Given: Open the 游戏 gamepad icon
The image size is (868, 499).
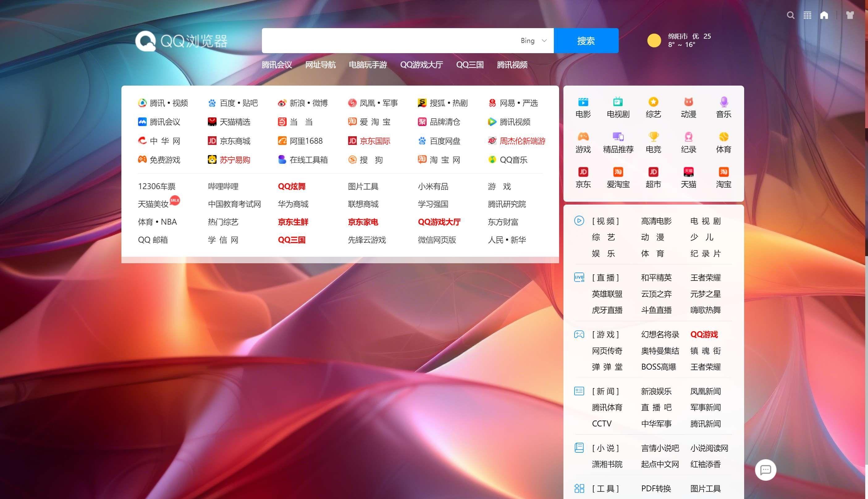Looking at the screenshot, I should tap(583, 137).
